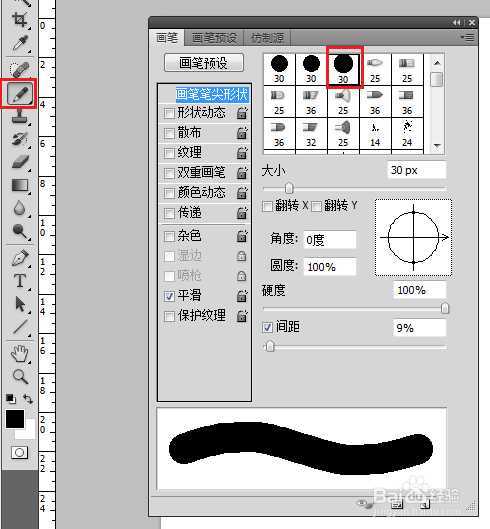
Task: Select the Line tool
Action: coord(20,327)
